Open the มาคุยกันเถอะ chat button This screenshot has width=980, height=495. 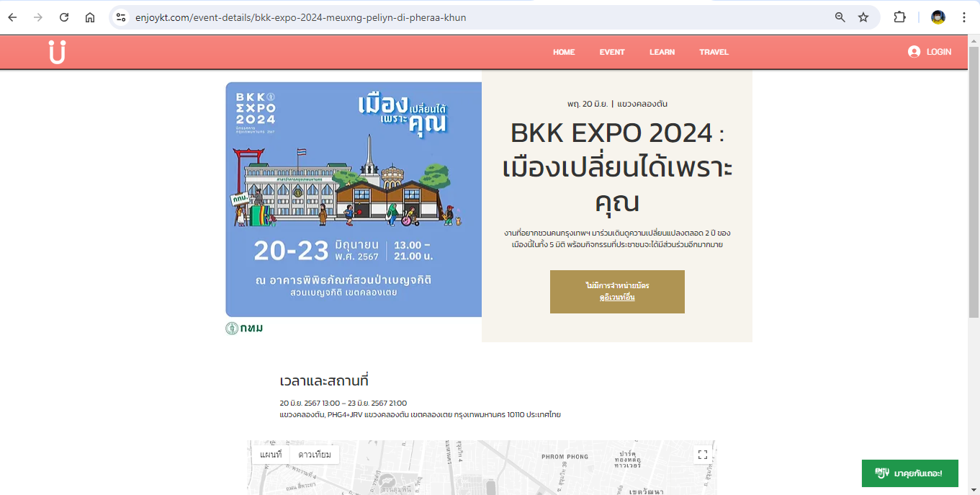(x=909, y=473)
